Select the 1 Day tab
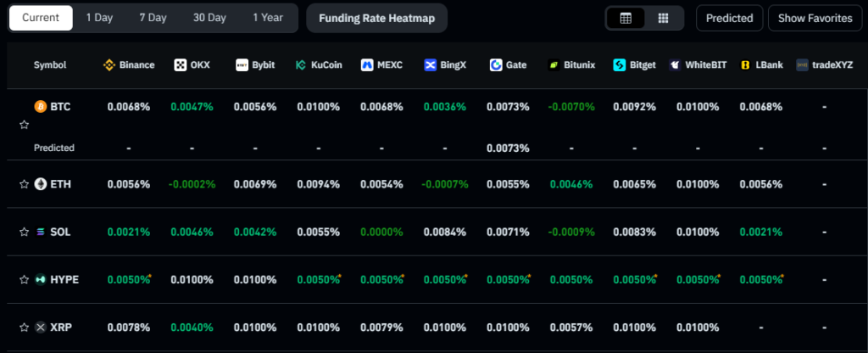868x353 pixels. pyautogui.click(x=100, y=18)
